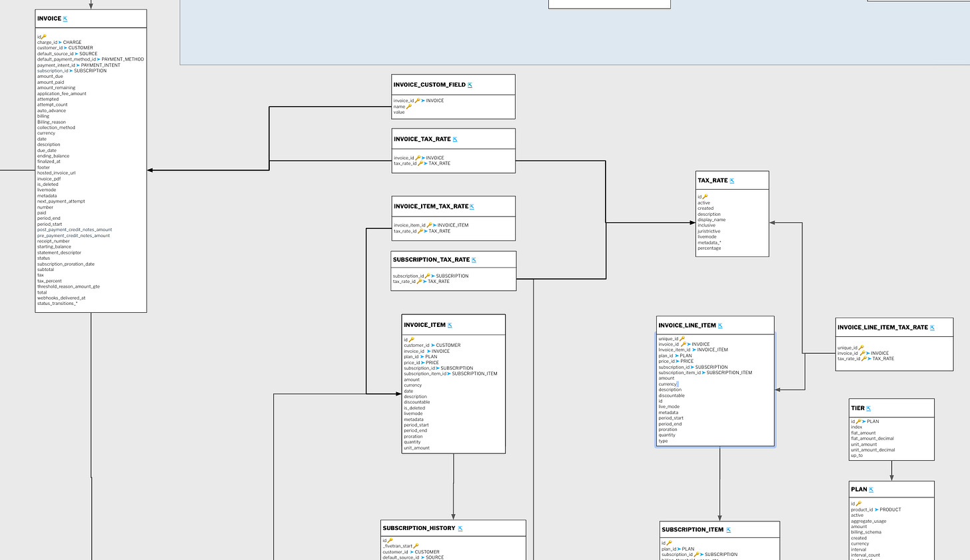The width and height of the screenshot is (970, 560).
Task: Follow PLAN reference in INVOICE_LINE_ITEM table
Action: pyautogui.click(x=686, y=356)
